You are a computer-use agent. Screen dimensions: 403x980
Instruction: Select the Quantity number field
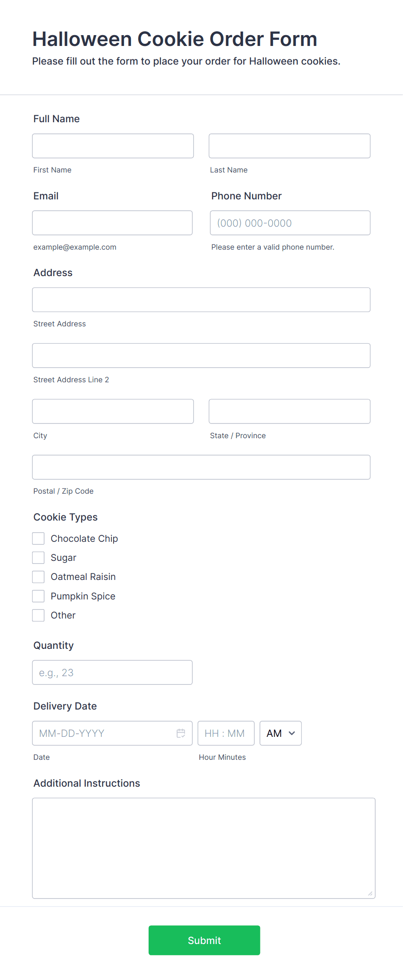pyautogui.click(x=112, y=672)
